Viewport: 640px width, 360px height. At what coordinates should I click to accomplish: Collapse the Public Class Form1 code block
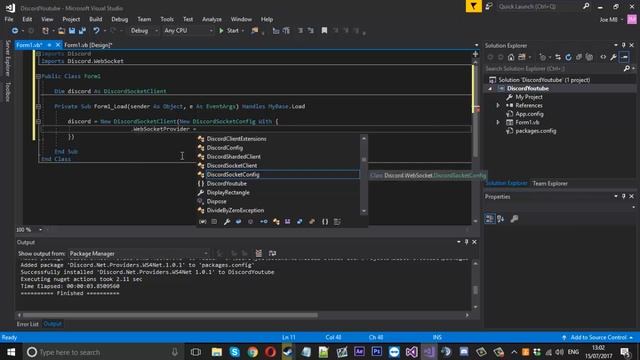[38, 76]
